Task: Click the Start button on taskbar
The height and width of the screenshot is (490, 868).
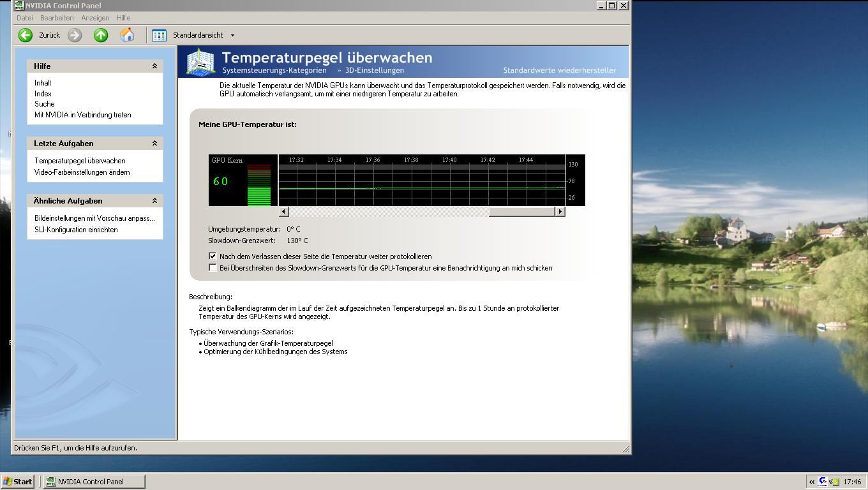Action: point(18,482)
